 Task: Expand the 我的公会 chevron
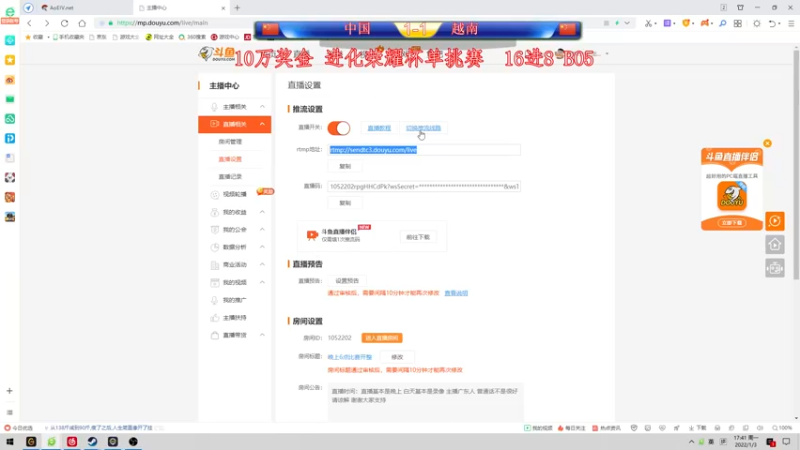pos(262,230)
